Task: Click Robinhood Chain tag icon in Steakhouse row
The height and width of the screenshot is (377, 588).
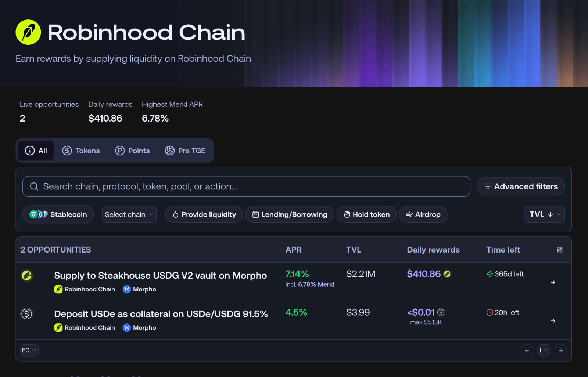Action: click(58, 289)
